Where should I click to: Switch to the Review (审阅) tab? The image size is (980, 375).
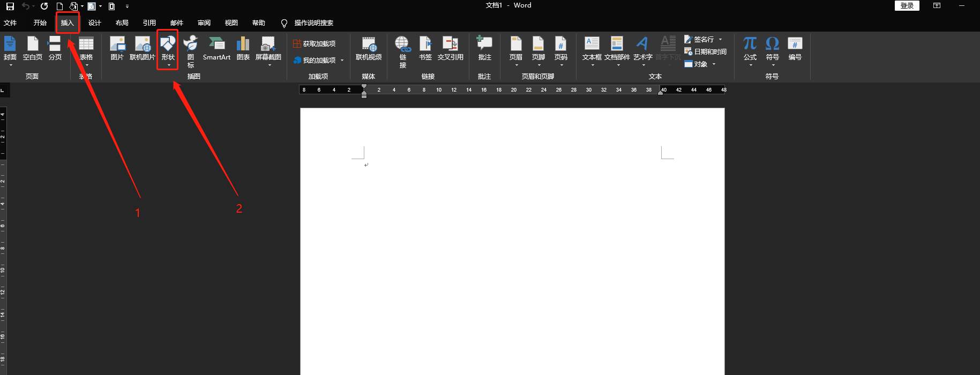point(204,23)
